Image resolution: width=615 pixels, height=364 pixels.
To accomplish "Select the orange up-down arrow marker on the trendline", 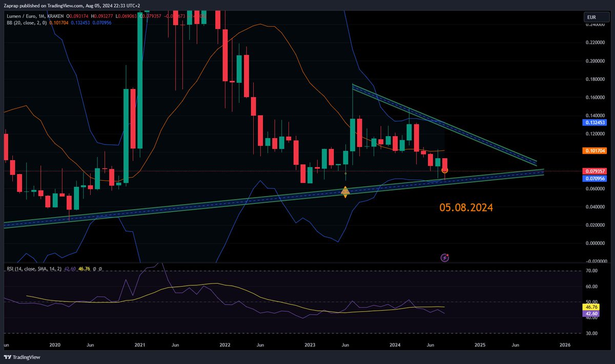I will (x=345, y=192).
